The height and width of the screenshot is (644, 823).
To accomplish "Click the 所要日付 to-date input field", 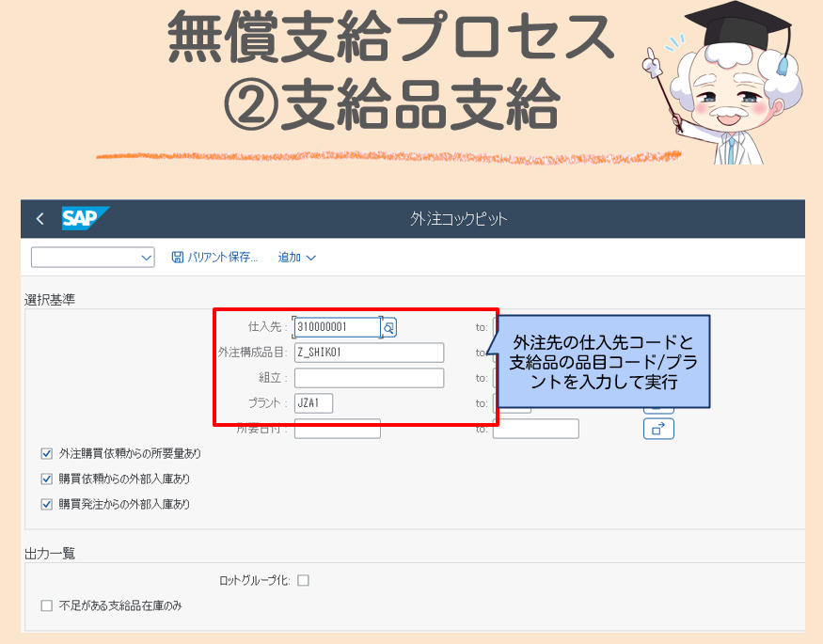I will [535, 429].
